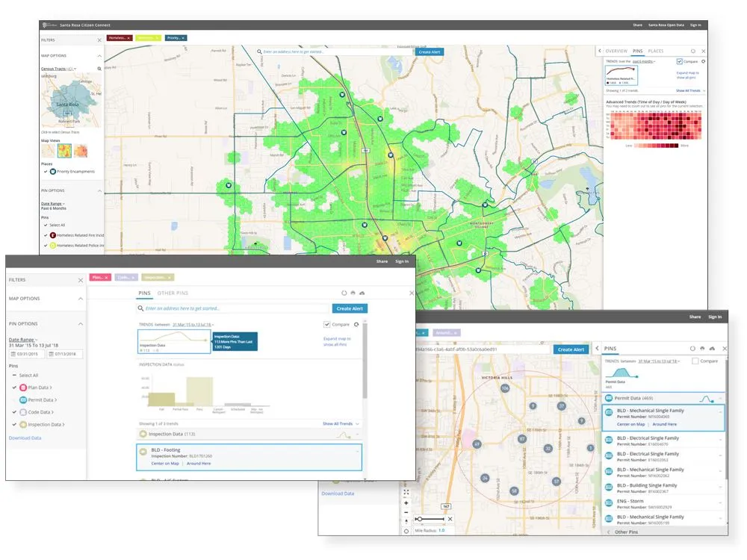This screenshot has width=747, height=560.
Task: Click the zoom-in plus control on the map
Action: point(406,503)
